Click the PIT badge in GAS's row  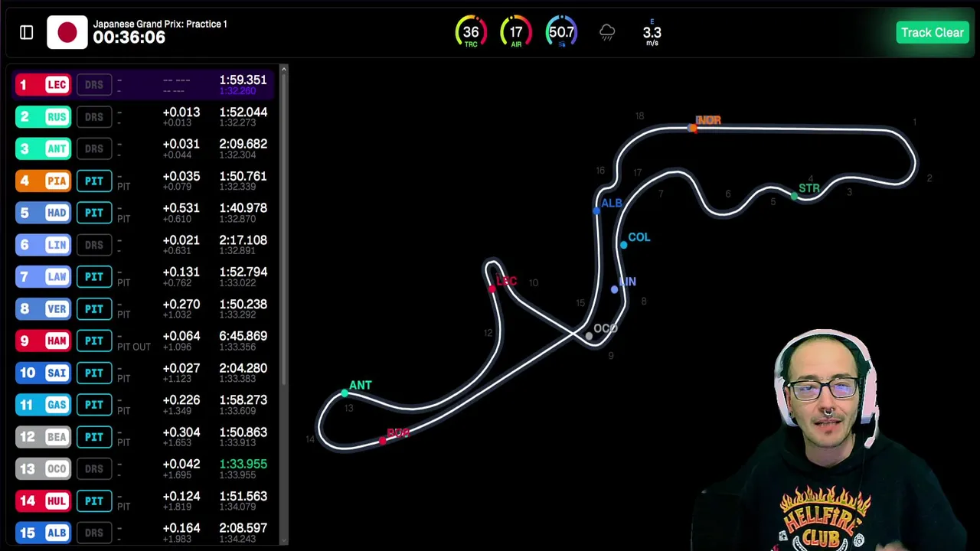[x=94, y=405]
